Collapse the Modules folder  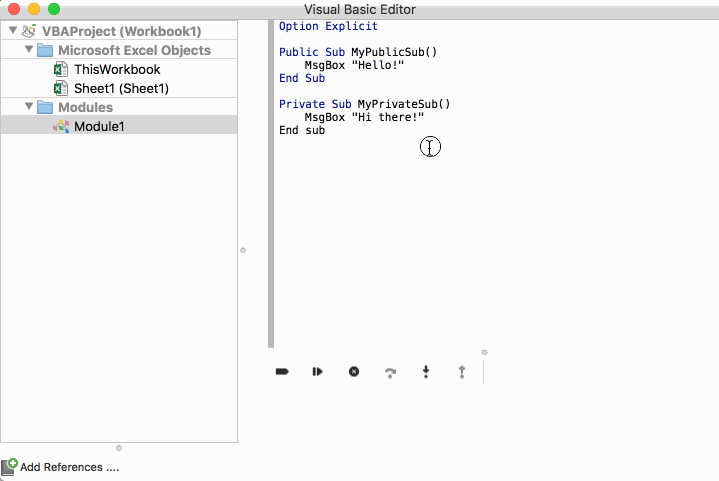29,106
